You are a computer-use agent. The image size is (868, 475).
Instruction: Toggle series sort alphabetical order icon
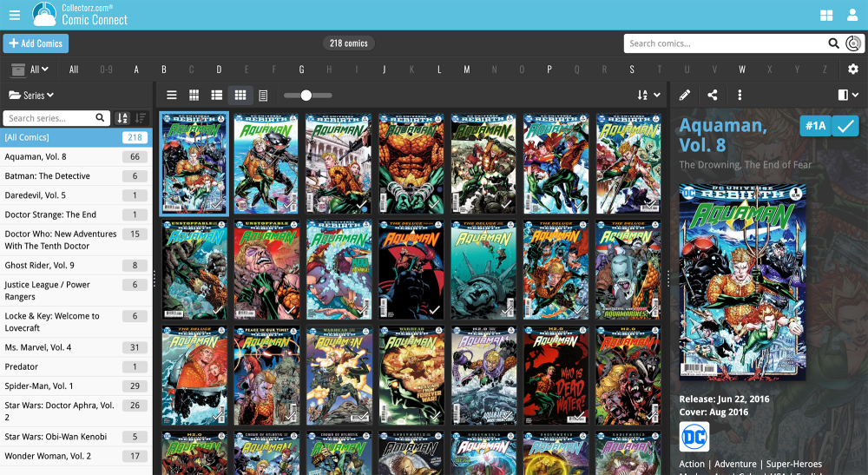point(122,118)
